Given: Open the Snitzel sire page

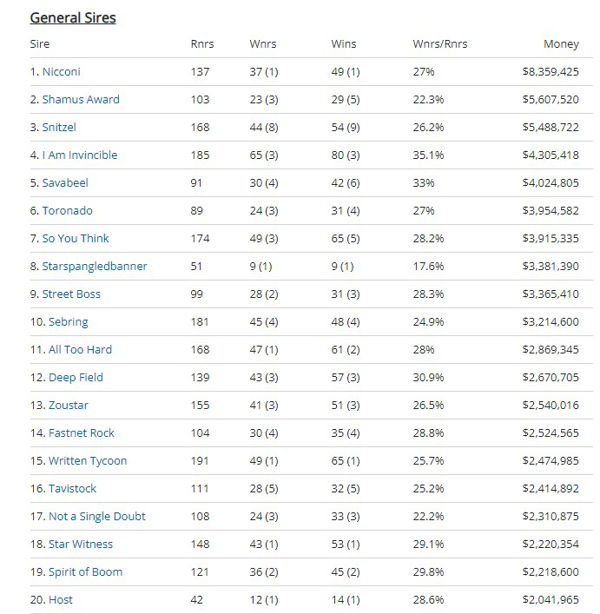Looking at the screenshot, I should [59, 128].
